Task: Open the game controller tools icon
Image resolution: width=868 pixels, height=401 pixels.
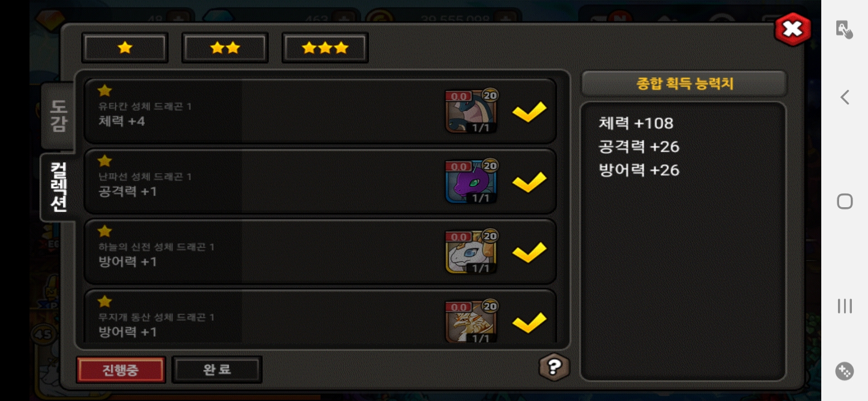Action: click(x=845, y=371)
